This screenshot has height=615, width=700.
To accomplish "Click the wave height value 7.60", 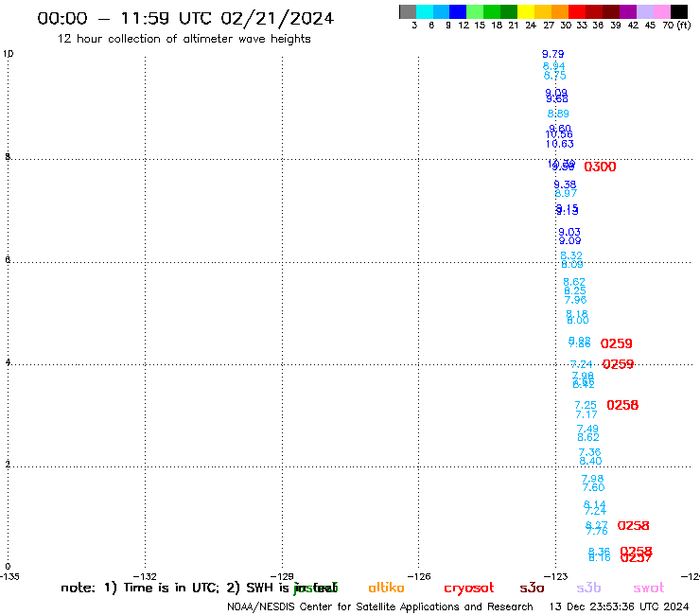I will point(593,487).
